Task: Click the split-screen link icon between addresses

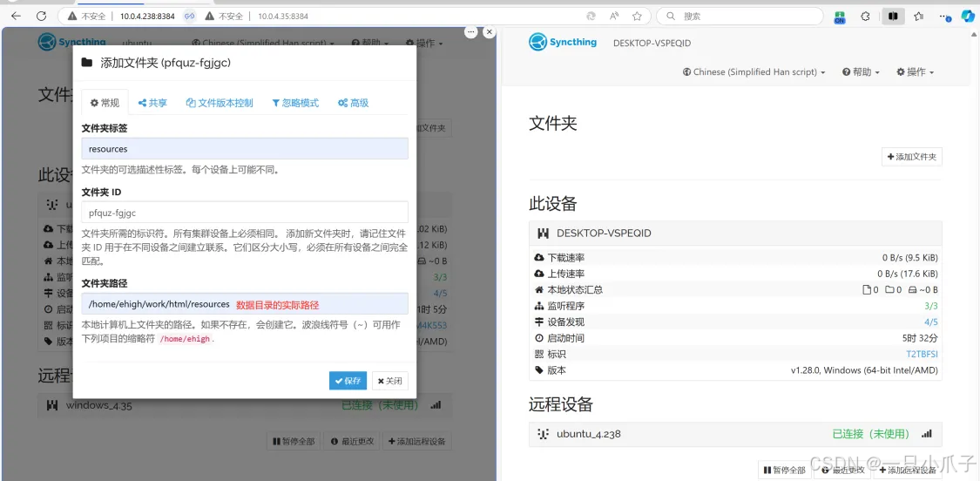Action: (190, 17)
